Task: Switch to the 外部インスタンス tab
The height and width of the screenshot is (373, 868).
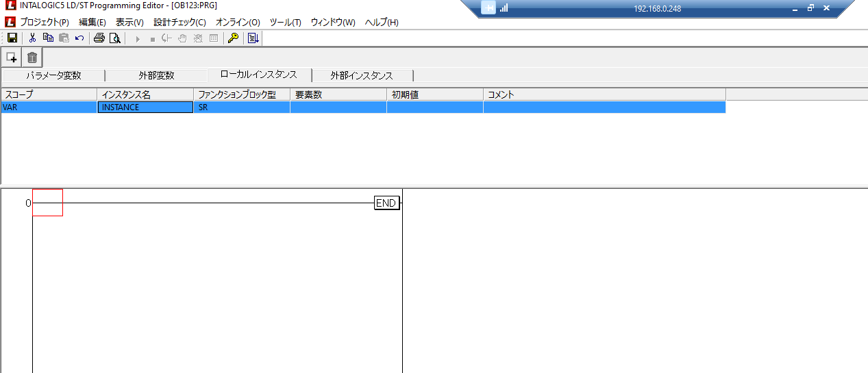Action: [x=362, y=75]
